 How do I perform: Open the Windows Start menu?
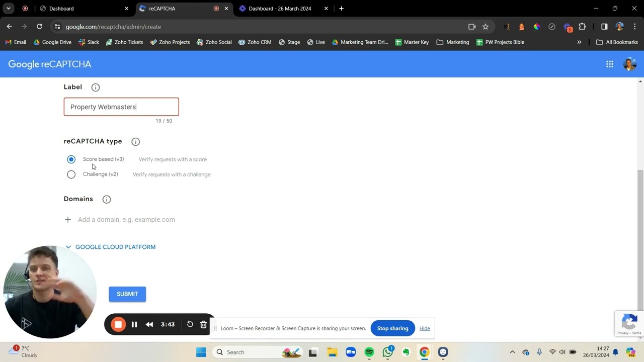201,352
